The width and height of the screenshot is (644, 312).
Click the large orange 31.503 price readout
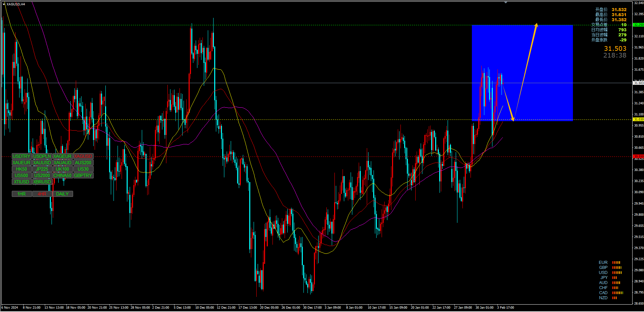(615, 49)
